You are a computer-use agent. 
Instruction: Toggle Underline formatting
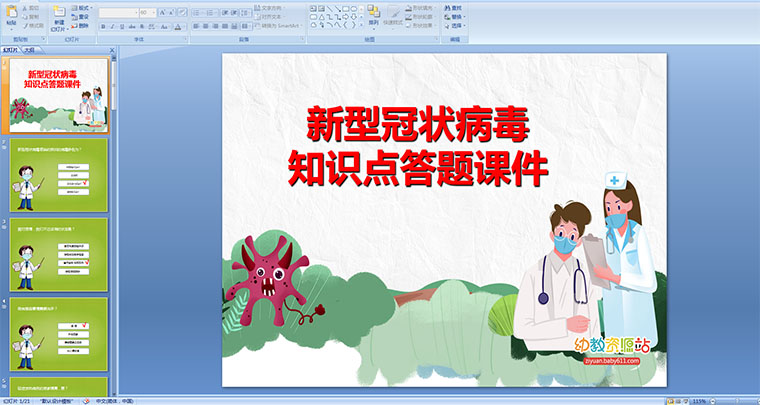[x=122, y=27]
